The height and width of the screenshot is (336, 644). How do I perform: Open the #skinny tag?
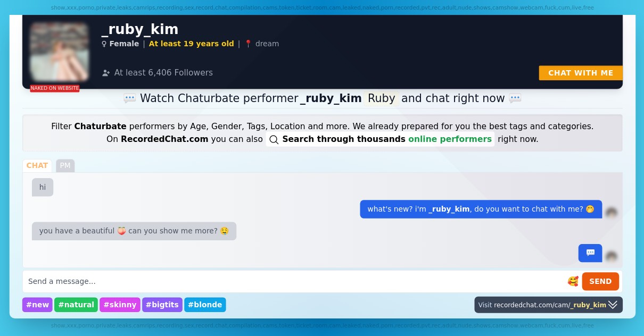[x=120, y=305]
